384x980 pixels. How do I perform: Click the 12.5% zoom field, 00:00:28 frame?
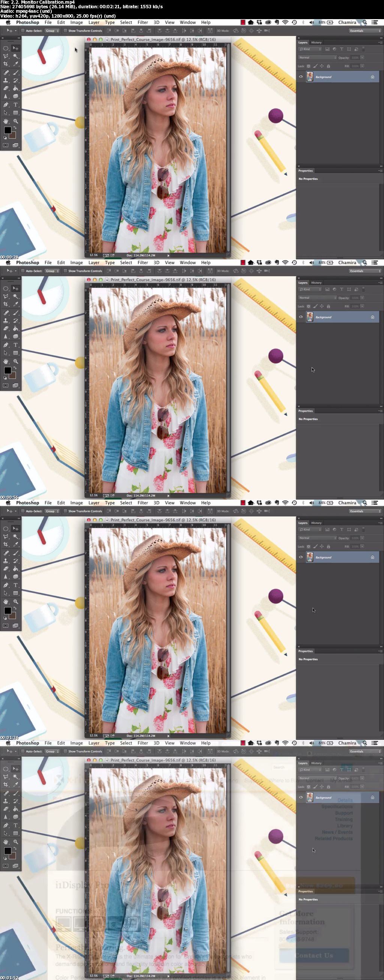coord(93,255)
